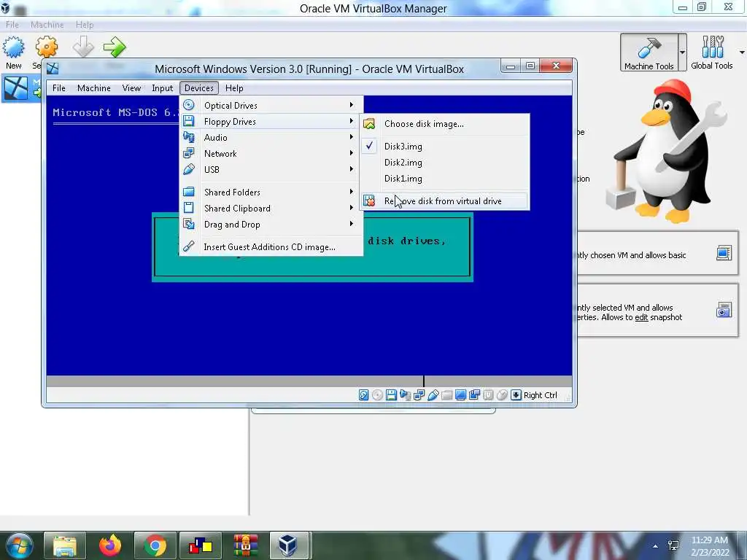This screenshot has width=747, height=560.
Task: Open the View menu of the VM window
Action: pos(131,88)
